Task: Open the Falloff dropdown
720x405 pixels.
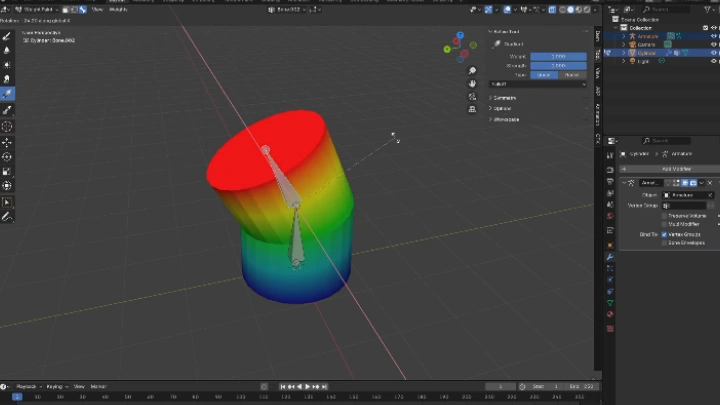Action: pyautogui.click(x=538, y=84)
